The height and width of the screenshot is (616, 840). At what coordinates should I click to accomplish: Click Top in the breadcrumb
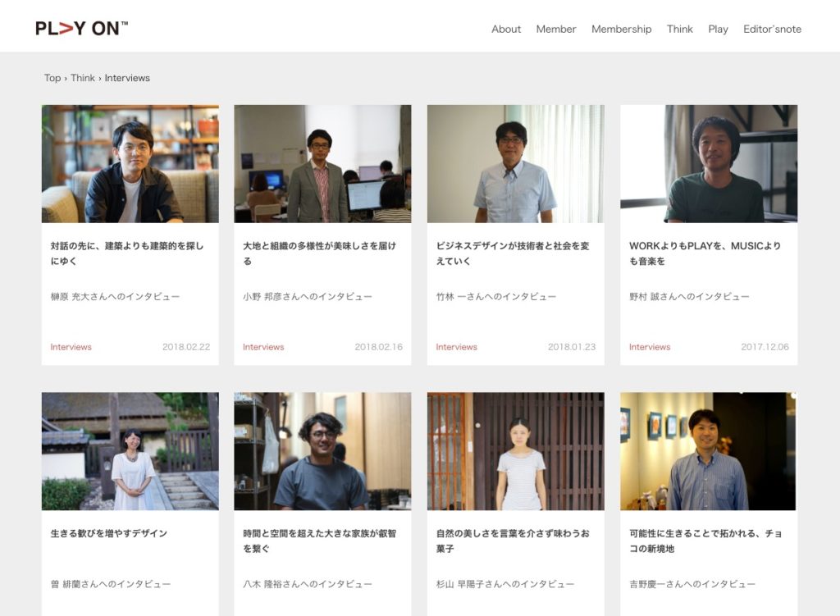coord(52,78)
